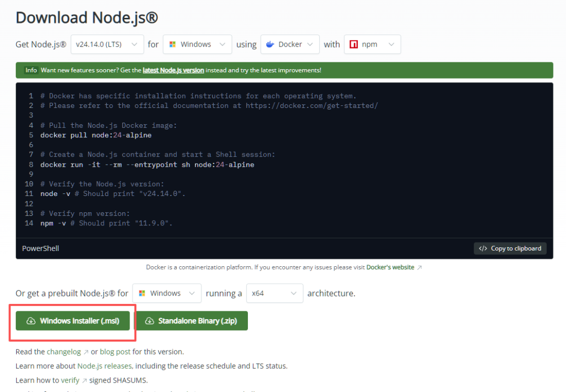Click the cloud download icon on Windows Installer
The image size is (566, 392).
[31, 321]
